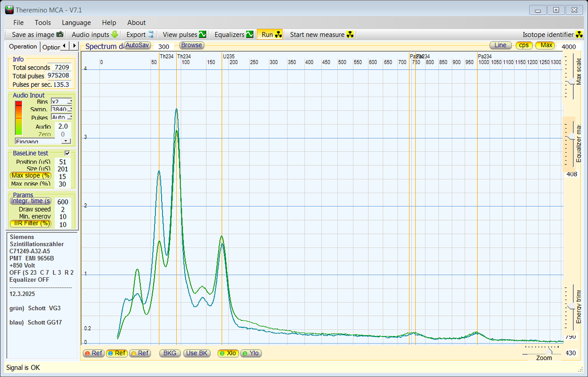Expand the Pulses dropdown
This screenshot has height=377, width=588.
click(69, 118)
